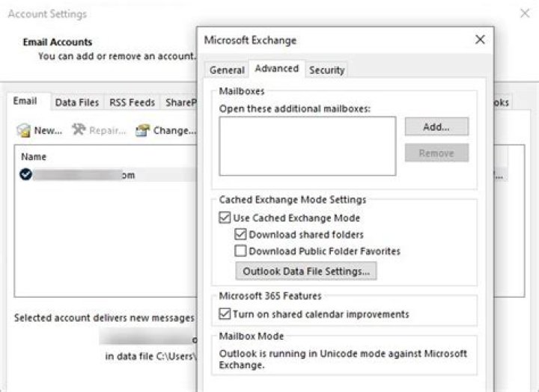539x392 pixels.
Task: Click the Account Settings window title
Action: (x=47, y=14)
